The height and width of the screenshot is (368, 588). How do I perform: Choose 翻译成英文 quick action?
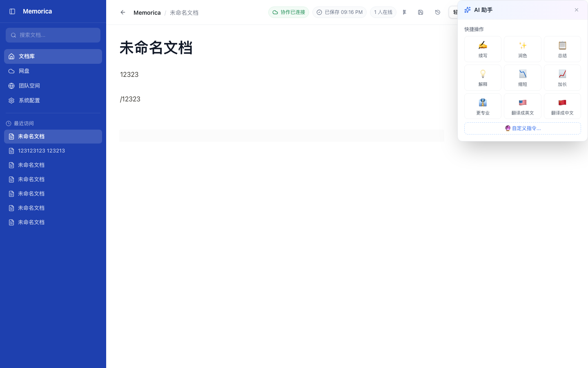pos(523,106)
